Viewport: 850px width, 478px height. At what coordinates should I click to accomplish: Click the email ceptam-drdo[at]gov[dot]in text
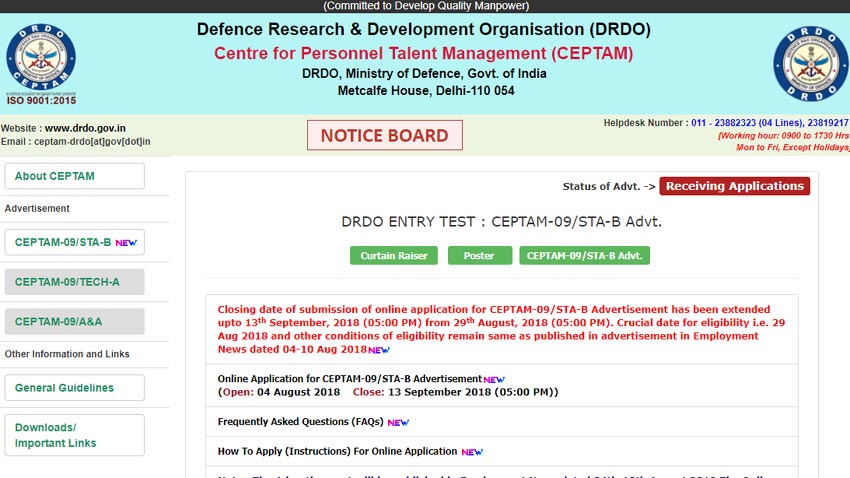pyautogui.click(x=92, y=141)
